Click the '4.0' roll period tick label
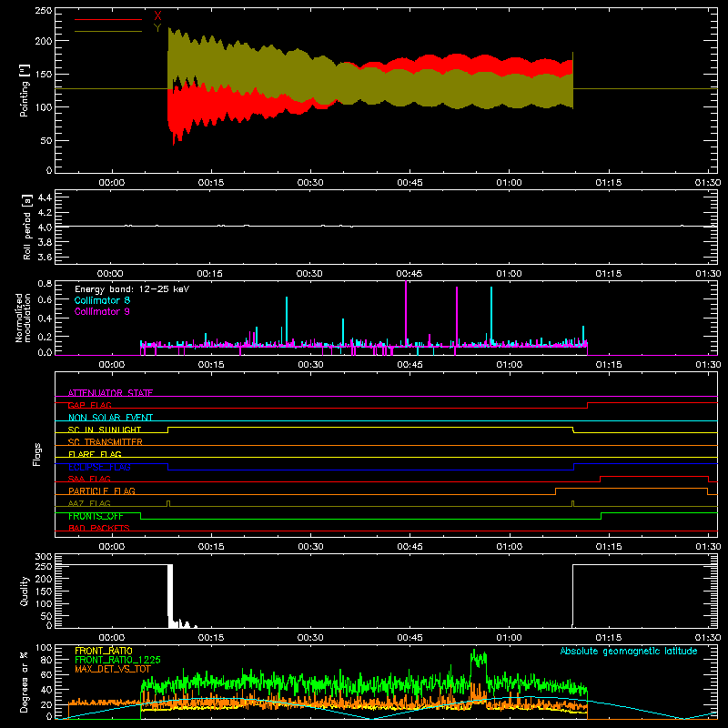Screen dimensions: 728x728 pyautogui.click(x=45, y=227)
